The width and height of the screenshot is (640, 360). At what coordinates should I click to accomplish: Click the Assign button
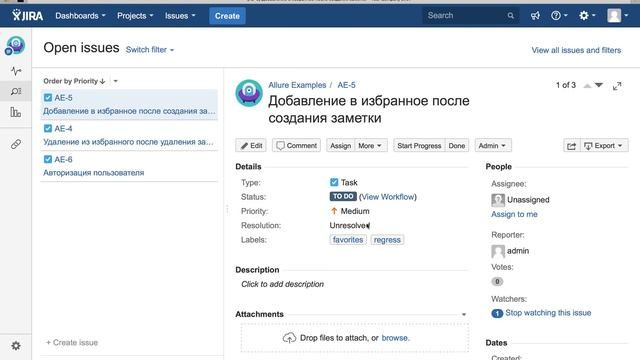click(x=340, y=146)
